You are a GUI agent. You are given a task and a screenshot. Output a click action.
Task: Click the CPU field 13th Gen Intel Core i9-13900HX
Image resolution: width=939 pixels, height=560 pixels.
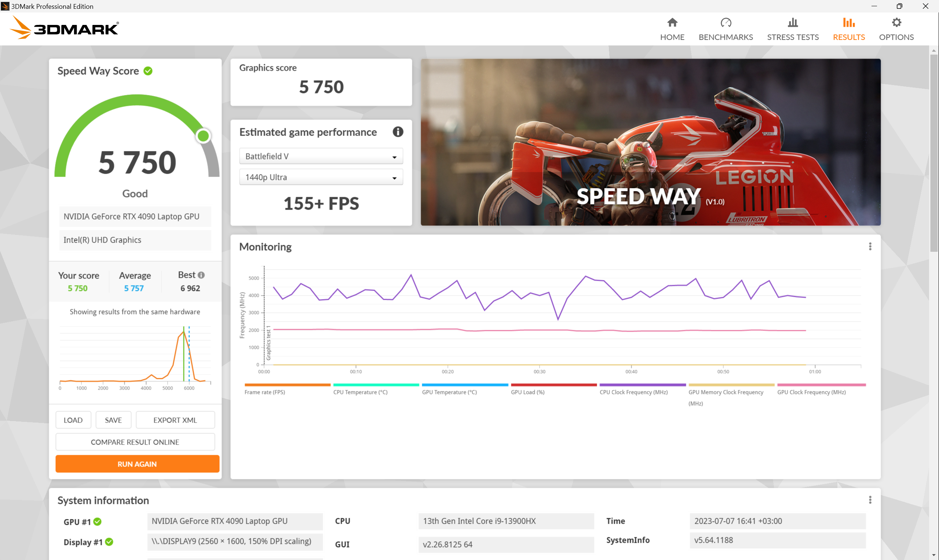506,521
